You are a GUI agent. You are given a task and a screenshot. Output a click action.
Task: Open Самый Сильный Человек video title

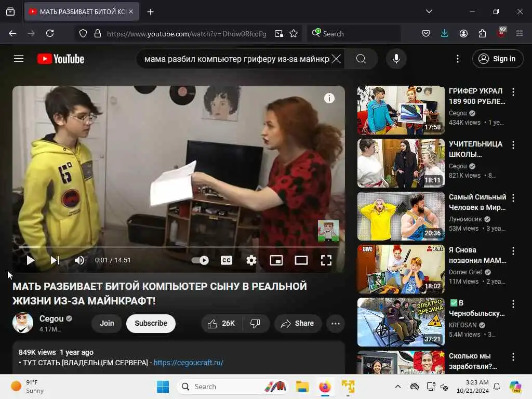[477, 202]
